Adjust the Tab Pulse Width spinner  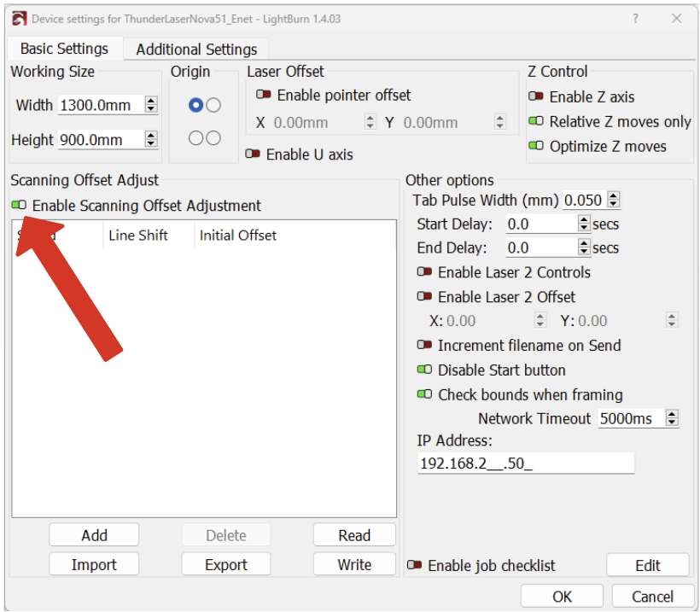click(614, 200)
